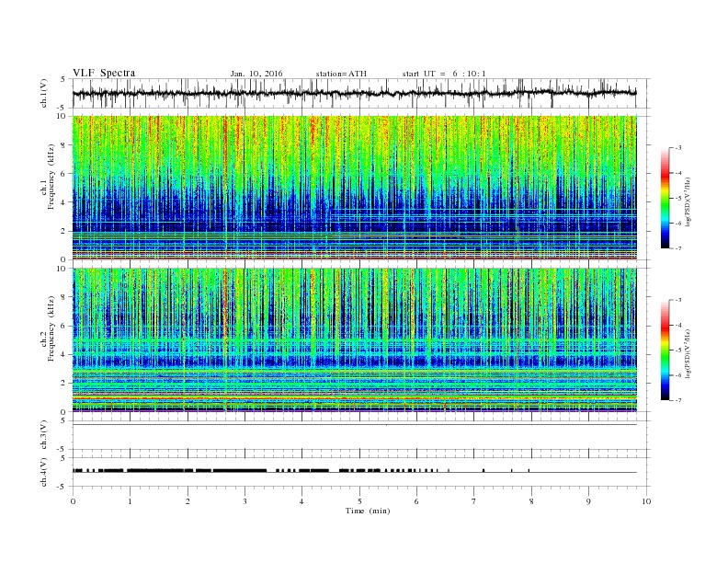Image resolution: width=728 pixels, height=563 pixels.
Task: Click the "-7" label on the ch.2 colorbar
Action: point(678,400)
